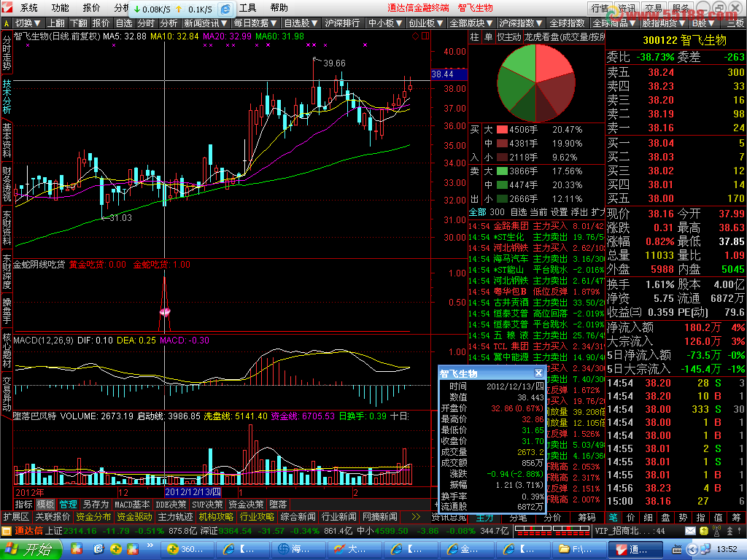747x560 pixels.
Task: Click the large sell green color swatch
Action: (502, 171)
